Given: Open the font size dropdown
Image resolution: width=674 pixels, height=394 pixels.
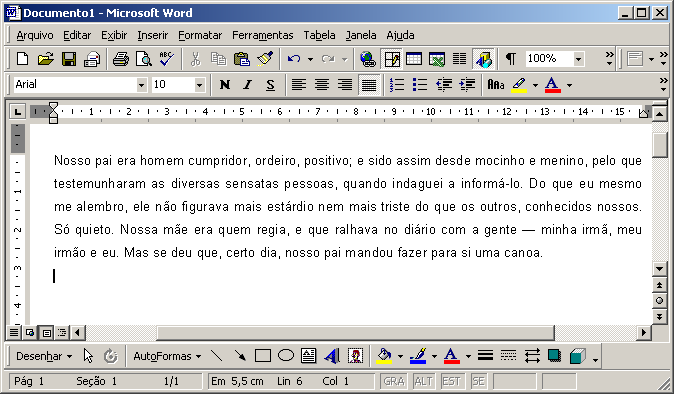Looking at the screenshot, I should 199,85.
